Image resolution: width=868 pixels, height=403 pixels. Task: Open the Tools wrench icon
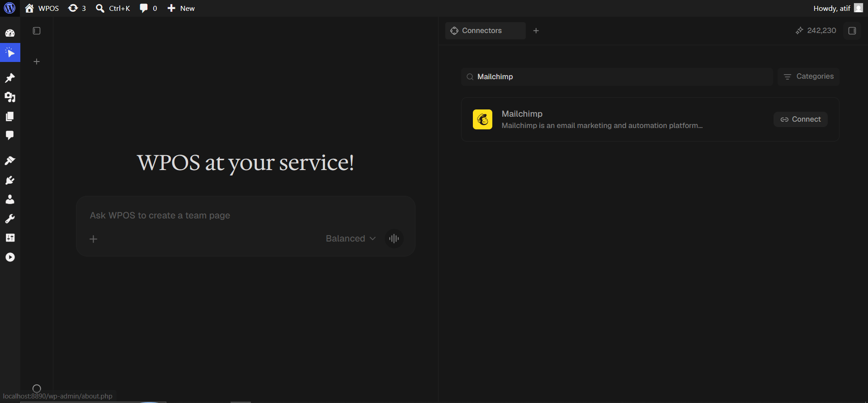(x=10, y=219)
